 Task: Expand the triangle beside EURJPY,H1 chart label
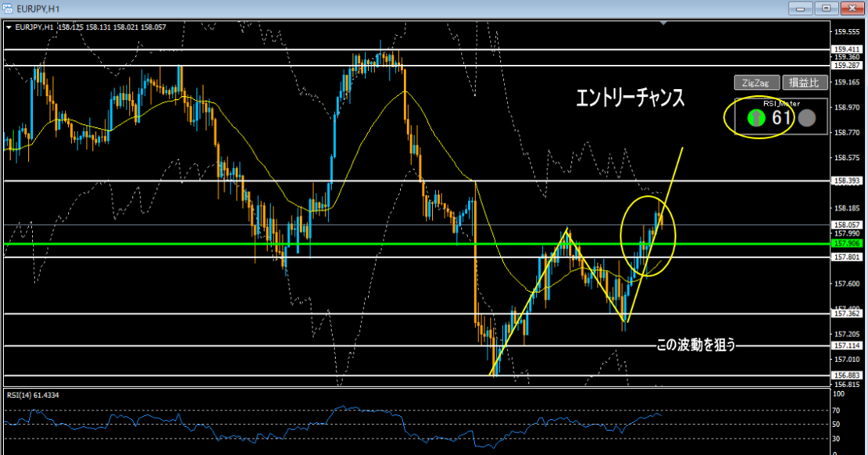(8, 27)
